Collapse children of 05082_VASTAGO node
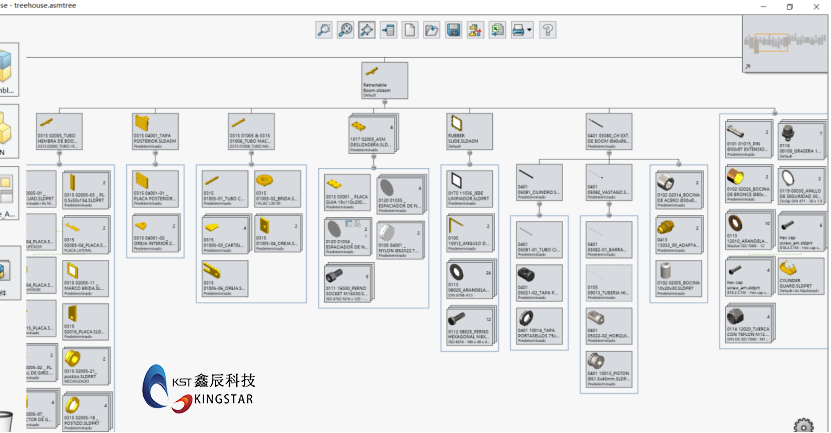 tap(609, 205)
